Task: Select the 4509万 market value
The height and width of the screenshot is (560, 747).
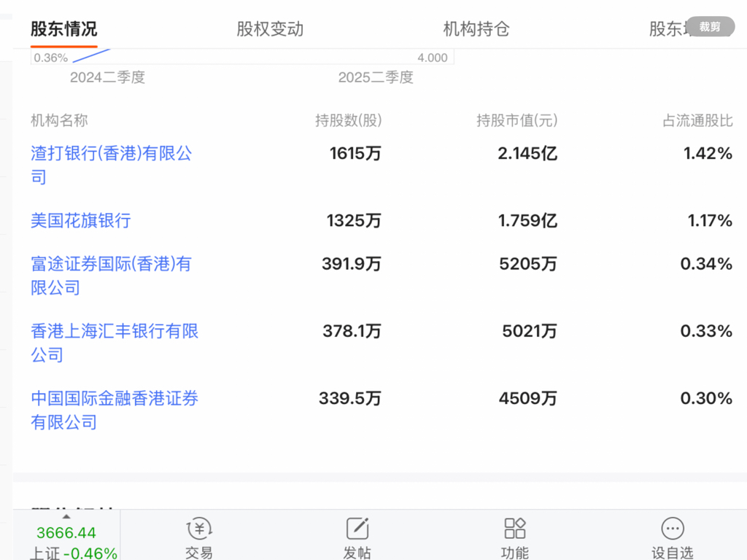Action: [528, 398]
